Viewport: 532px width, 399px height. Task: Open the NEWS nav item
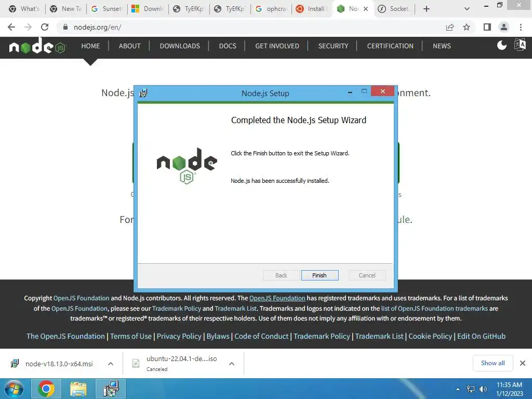coord(442,46)
